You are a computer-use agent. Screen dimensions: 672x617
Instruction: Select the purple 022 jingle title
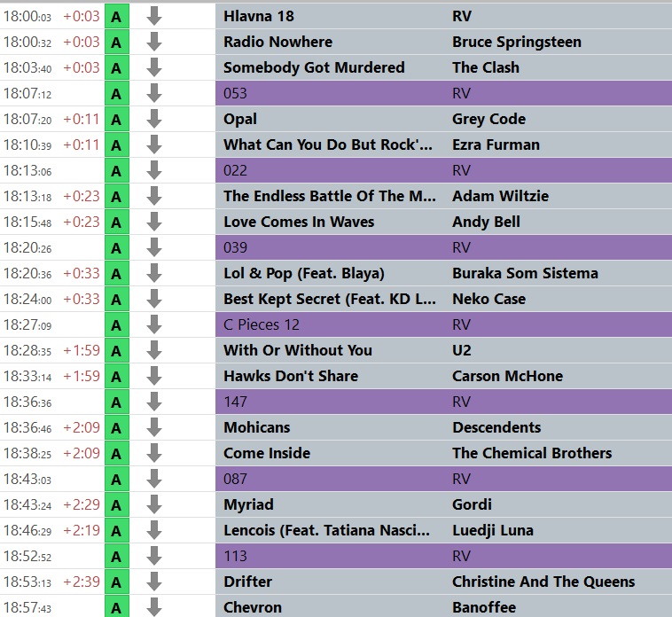(x=235, y=170)
